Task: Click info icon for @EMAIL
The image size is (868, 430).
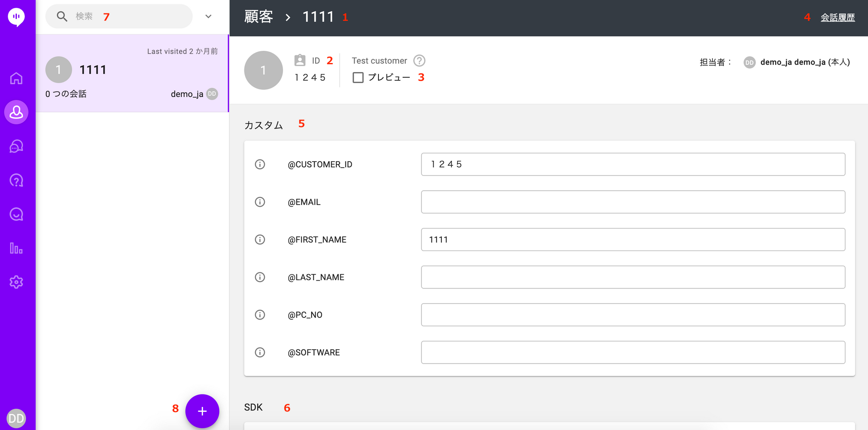Action: (260, 202)
